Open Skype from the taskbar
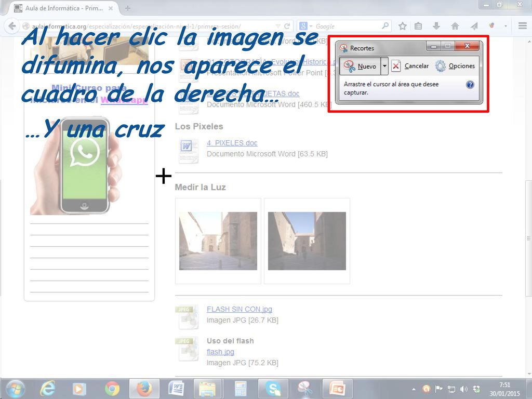 (273, 389)
